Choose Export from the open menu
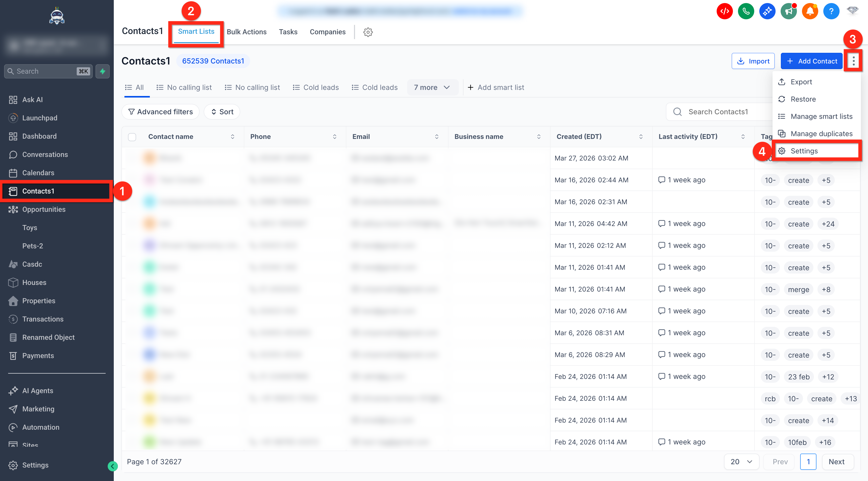 click(x=801, y=82)
